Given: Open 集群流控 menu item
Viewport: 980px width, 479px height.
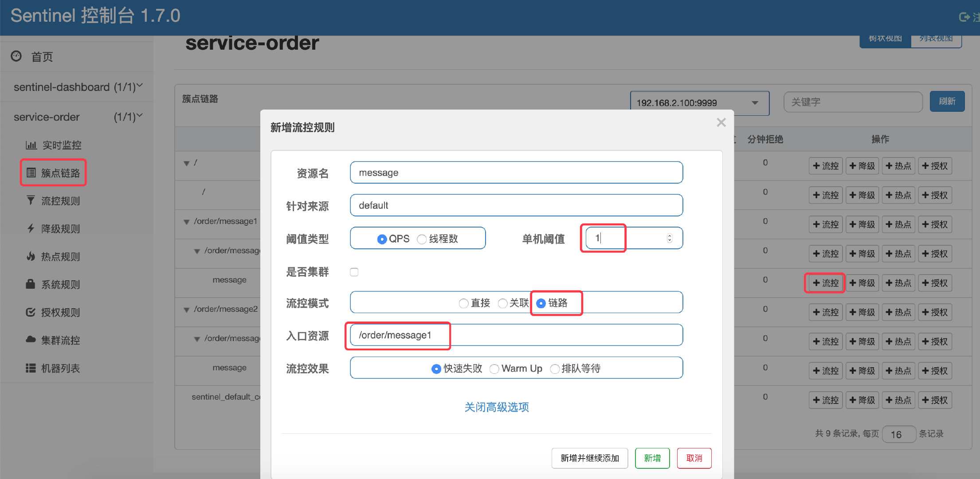Looking at the screenshot, I should coord(60,340).
